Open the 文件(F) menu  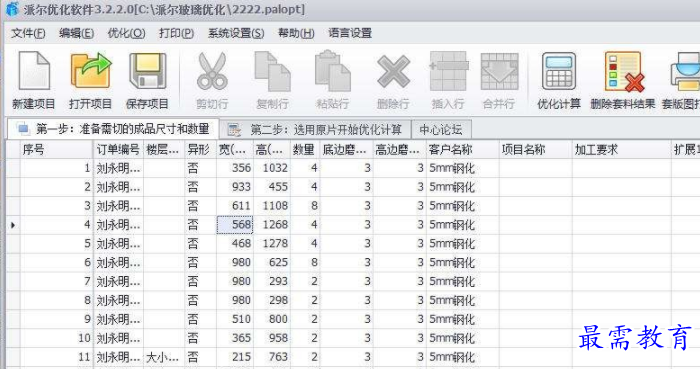click(28, 33)
